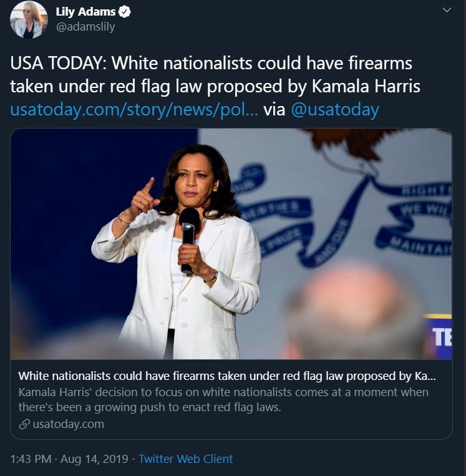The height and width of the screenshot is (476, 466).
Task: Click the card description about red flag laws
Action: [223, 399]
